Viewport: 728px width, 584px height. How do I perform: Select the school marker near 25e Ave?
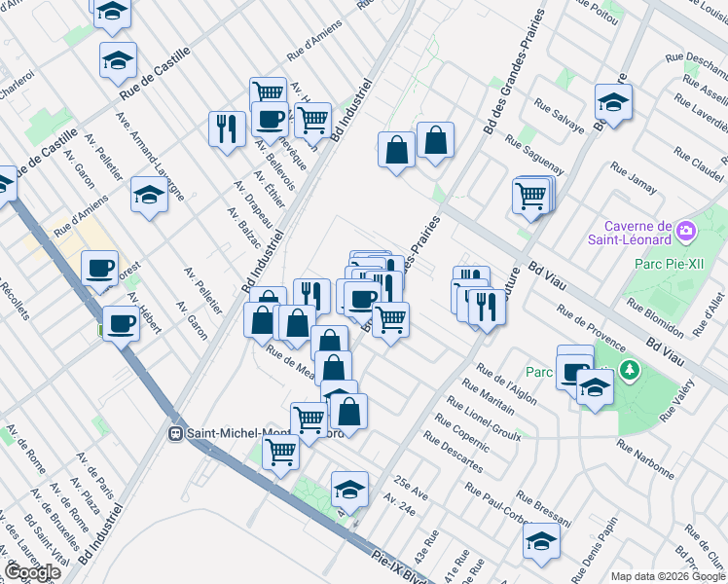(350, 491)
